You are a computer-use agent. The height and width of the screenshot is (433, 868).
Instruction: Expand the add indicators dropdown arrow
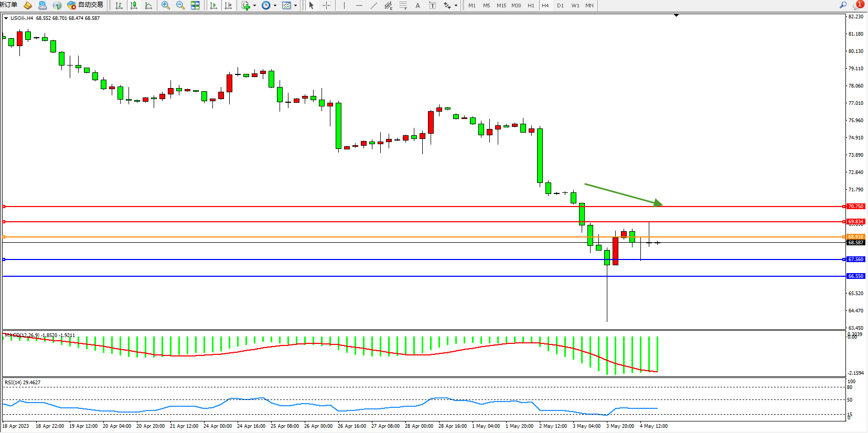click(255, 6)
